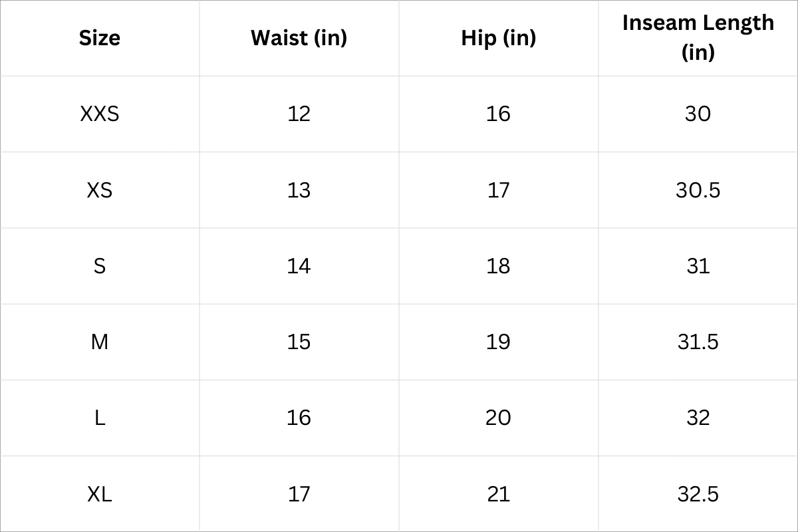Click hip value 19 for M
This screenshot has height=532, width=798.
point(498,342)
